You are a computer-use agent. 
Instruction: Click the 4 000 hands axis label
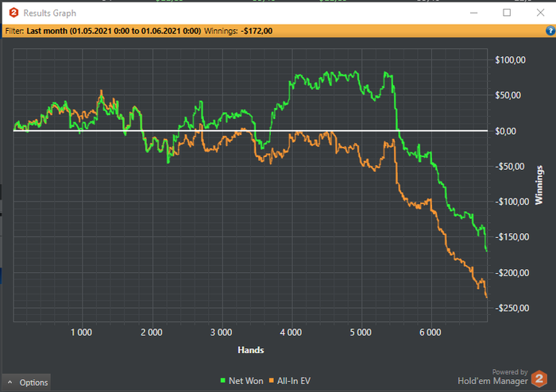292,332
